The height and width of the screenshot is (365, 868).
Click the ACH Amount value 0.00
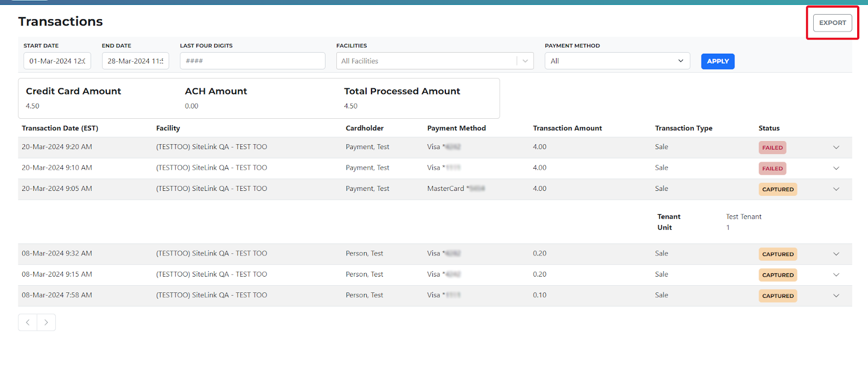click(x=192, y=106)
